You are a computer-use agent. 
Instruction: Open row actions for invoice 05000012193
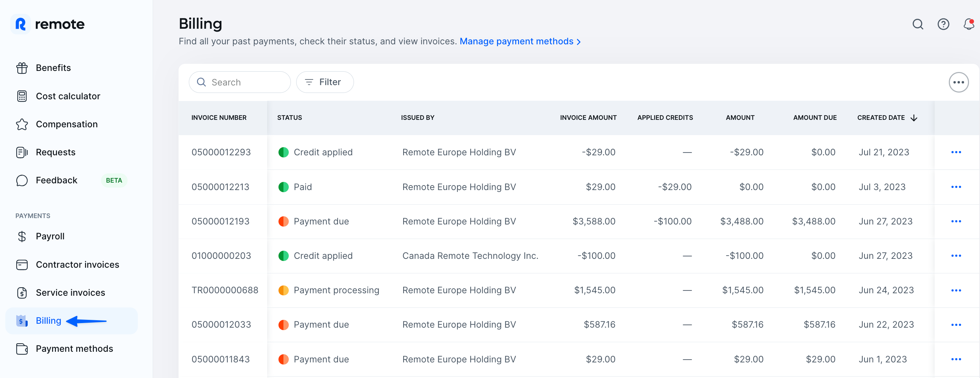[956, 221]
